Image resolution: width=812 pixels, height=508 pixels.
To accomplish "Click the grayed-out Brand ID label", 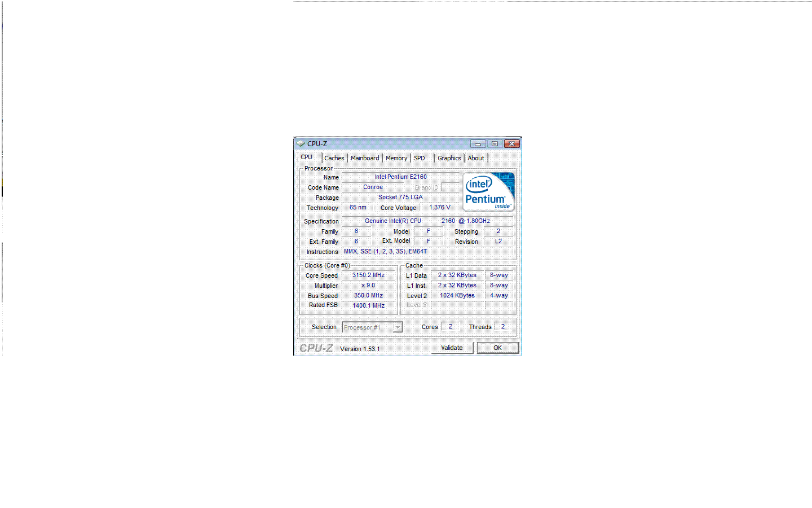I will [x=426, y=187].
